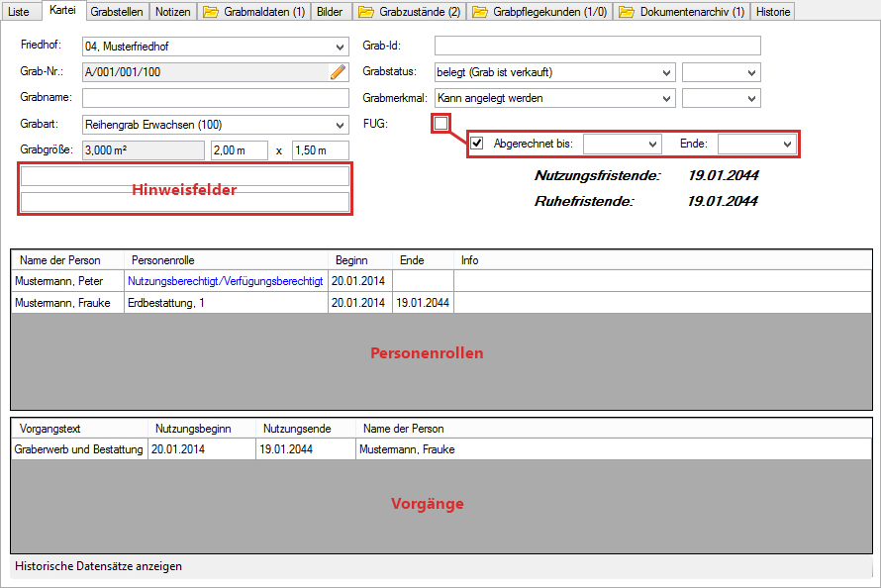Open the Historie tab

(772, 12)
